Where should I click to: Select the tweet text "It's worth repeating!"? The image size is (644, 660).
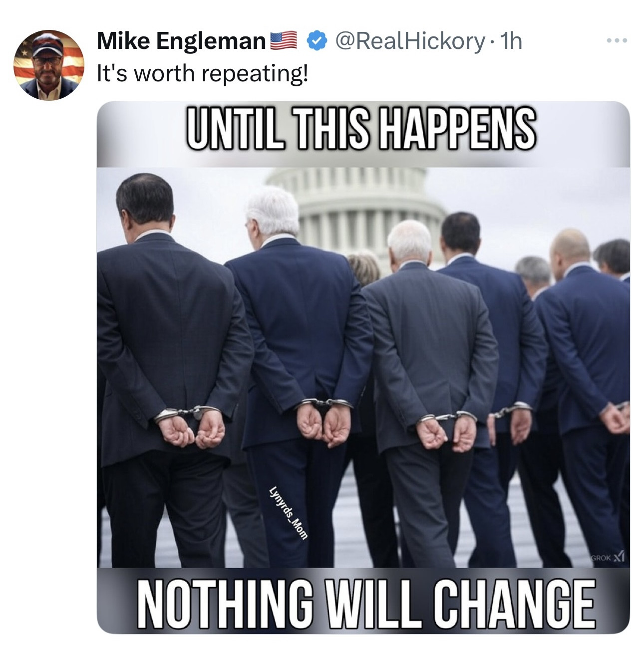tap(202, 74)
